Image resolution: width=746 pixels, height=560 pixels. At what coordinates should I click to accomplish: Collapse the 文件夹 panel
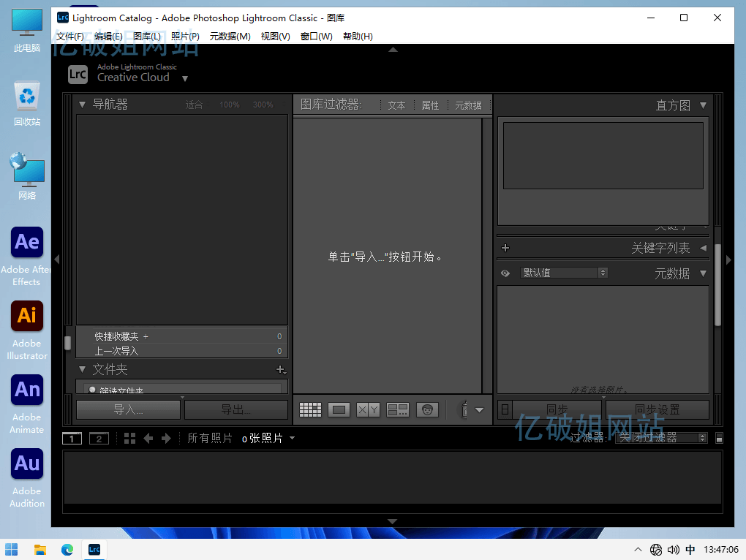(x=83, y=369)
